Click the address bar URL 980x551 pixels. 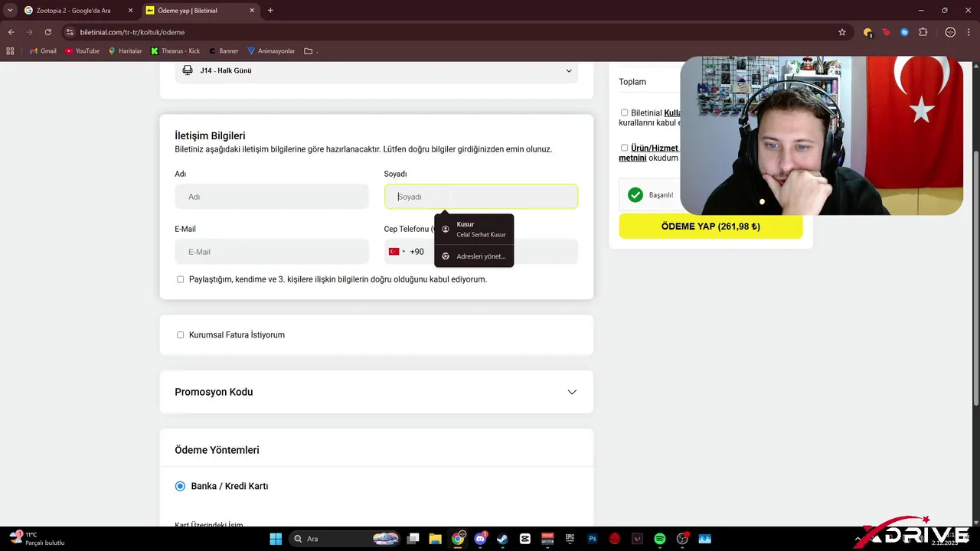pos(132,32)
